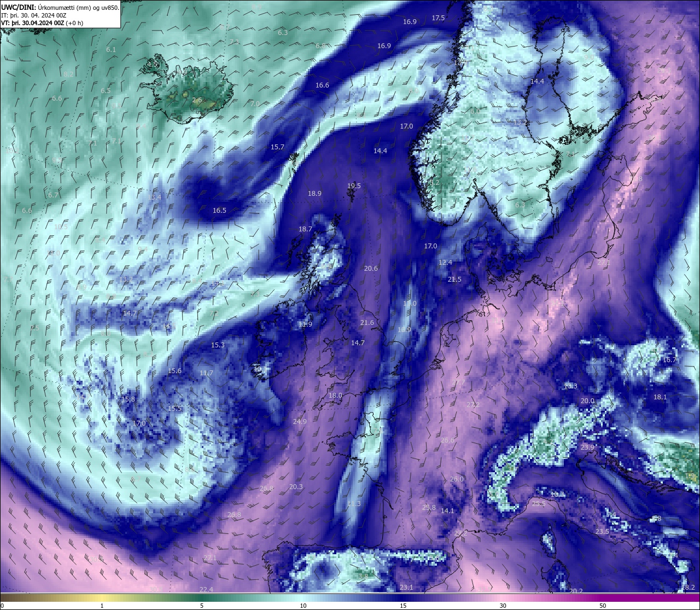Screen dimensions: 700x610
Task: Click the 6.1 value on the map
Action: tap(111, 50)
